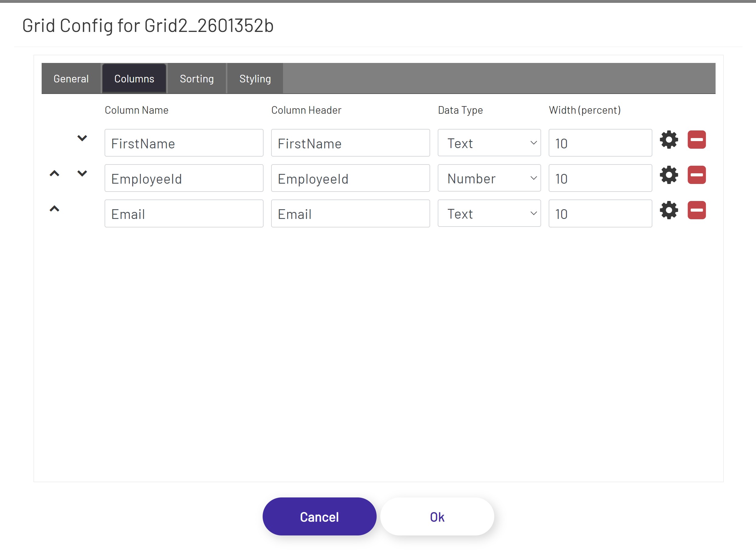Screen dimensions: 756x554
Task: Switch to the Sorting tab
Action: [x=196, y=78]
